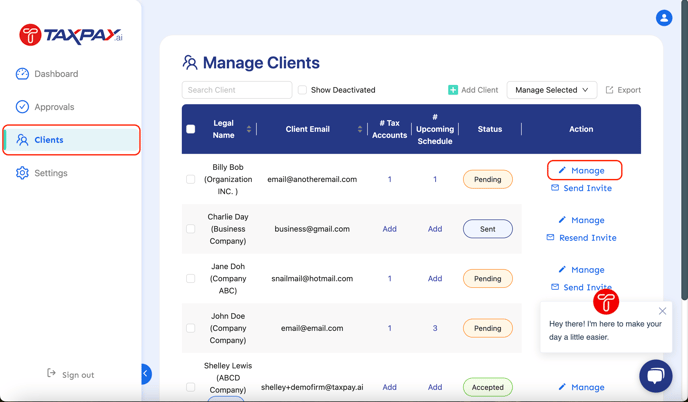Open Billy Bob's tax accounts count
Viewport: 688px width, 402px height.
390,179
